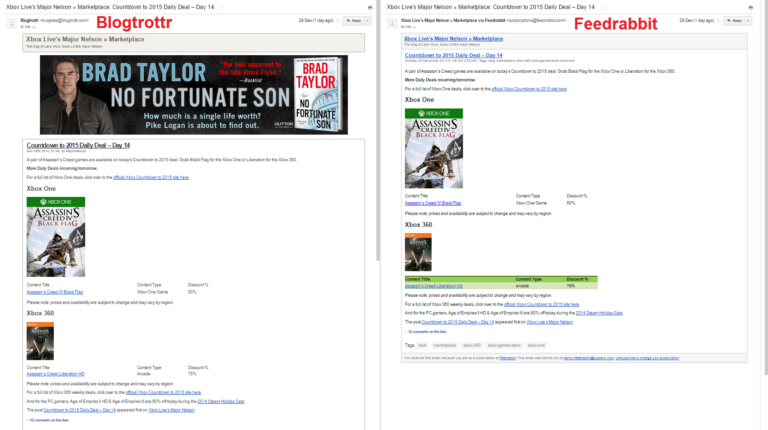Click the sender avatar in Blogtrottr email
Image resolution: width=768 pixels, height=430 pixels.
point(11,23)
